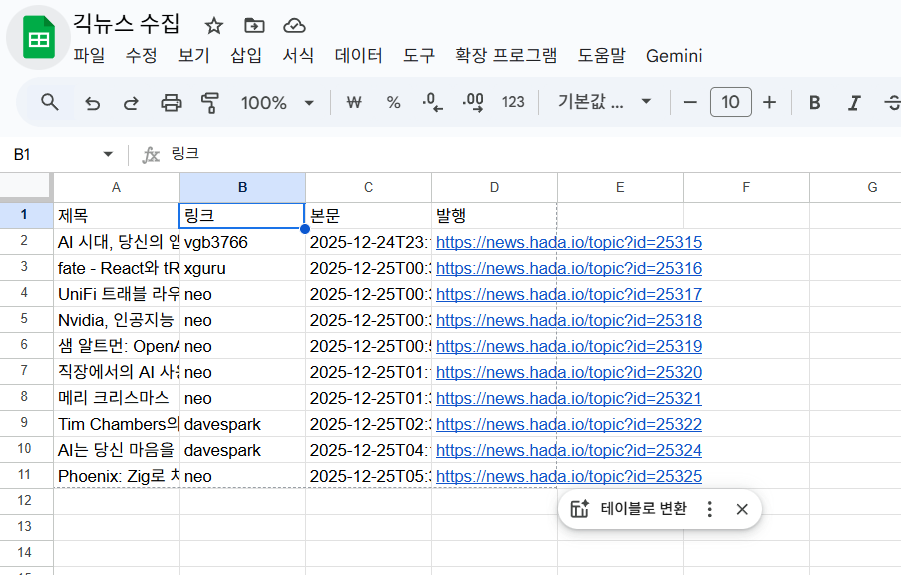Increase font size with plus button

click(769, 102)
